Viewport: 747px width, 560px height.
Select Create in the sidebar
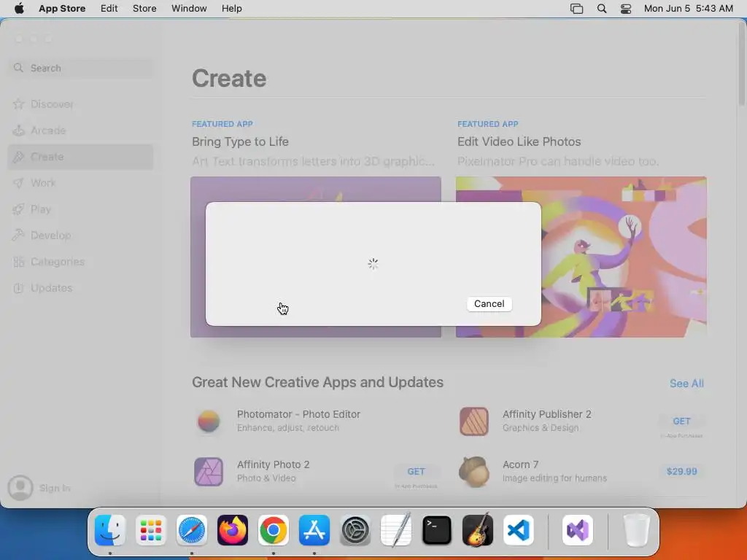[80, 157]
